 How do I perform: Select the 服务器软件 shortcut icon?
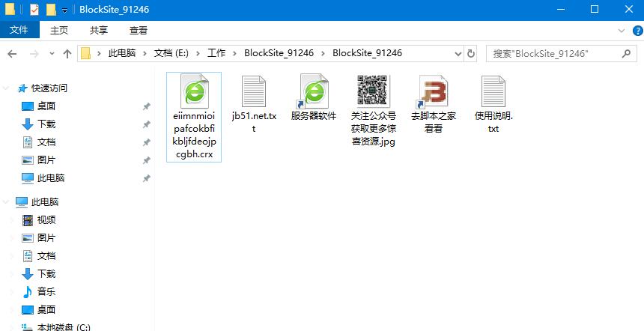coord(314,91)
